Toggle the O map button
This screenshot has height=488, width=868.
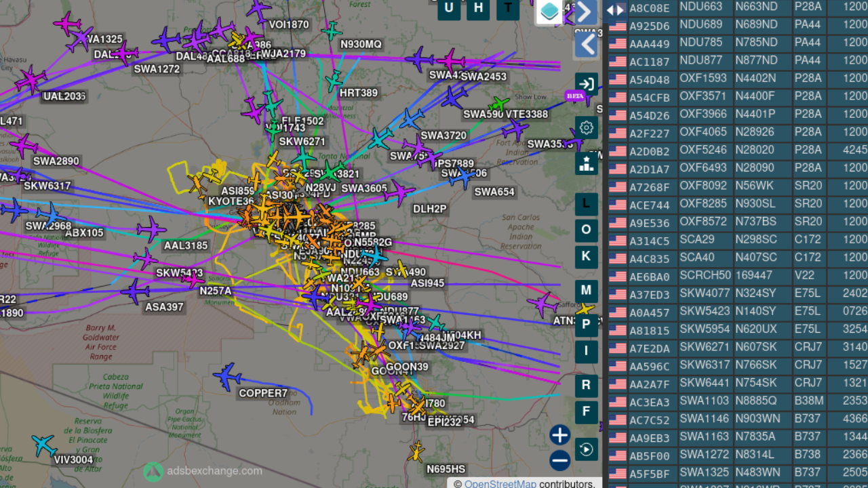pyautogui.click(x=587, y=230)
